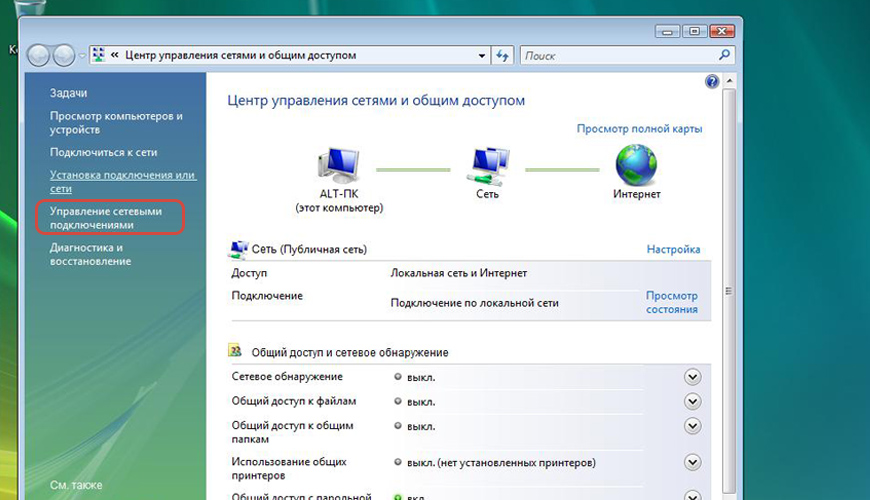
Task: Click the Общий доступ и сетевое обнаружение icon
Action: [x=235, y=351]
